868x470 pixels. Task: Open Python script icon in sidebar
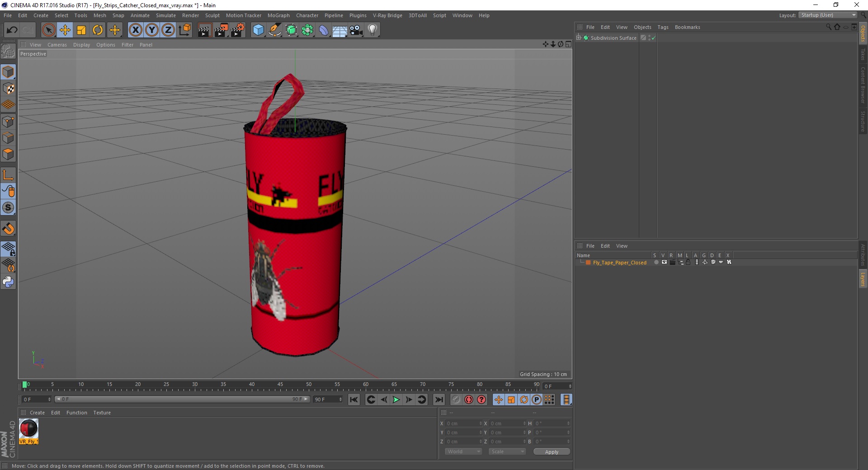point(8,282)
